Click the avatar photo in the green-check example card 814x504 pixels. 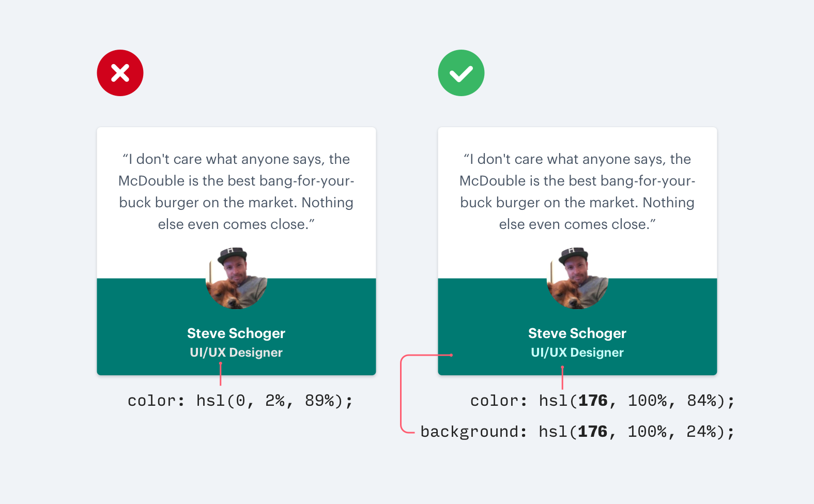[577, 278]
